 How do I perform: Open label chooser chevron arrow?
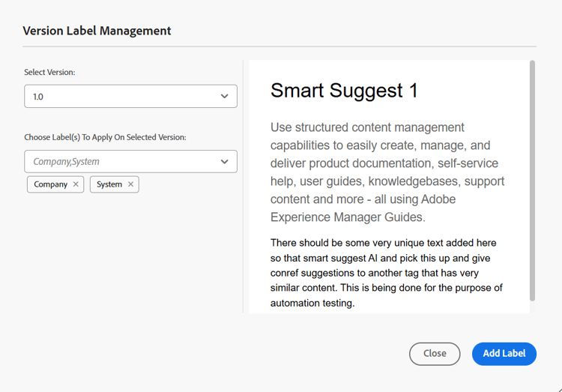224,162
